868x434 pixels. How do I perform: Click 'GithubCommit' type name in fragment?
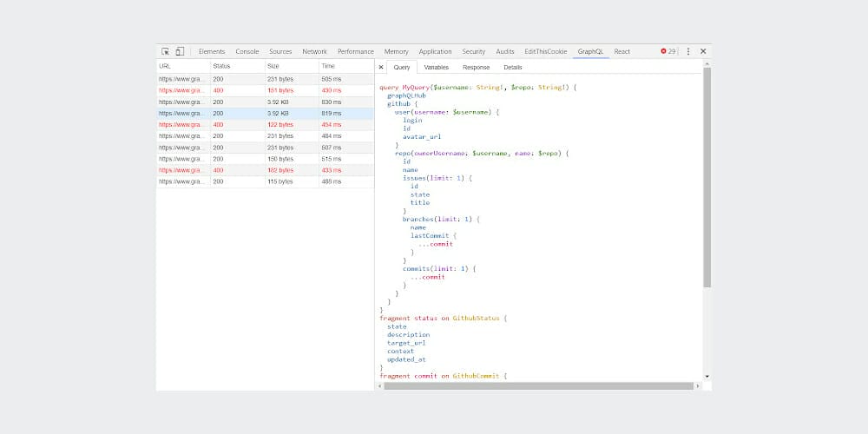[476, 376]
